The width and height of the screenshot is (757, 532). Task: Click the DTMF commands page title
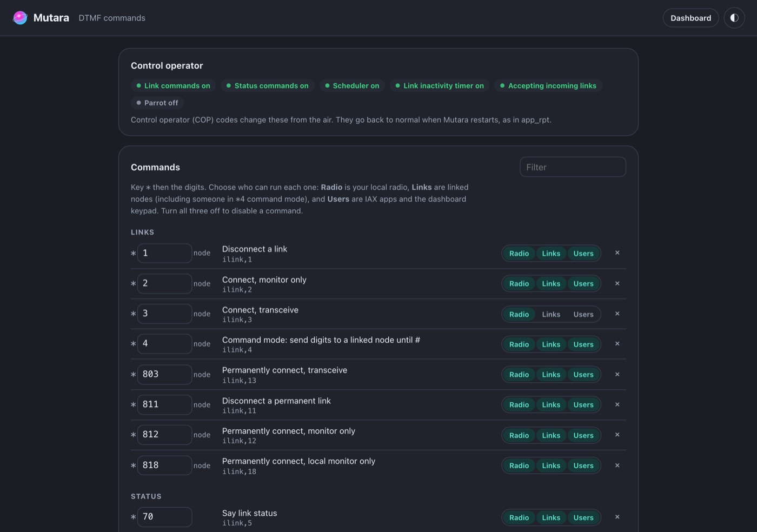pyautogui.click(x=112, y=18)
